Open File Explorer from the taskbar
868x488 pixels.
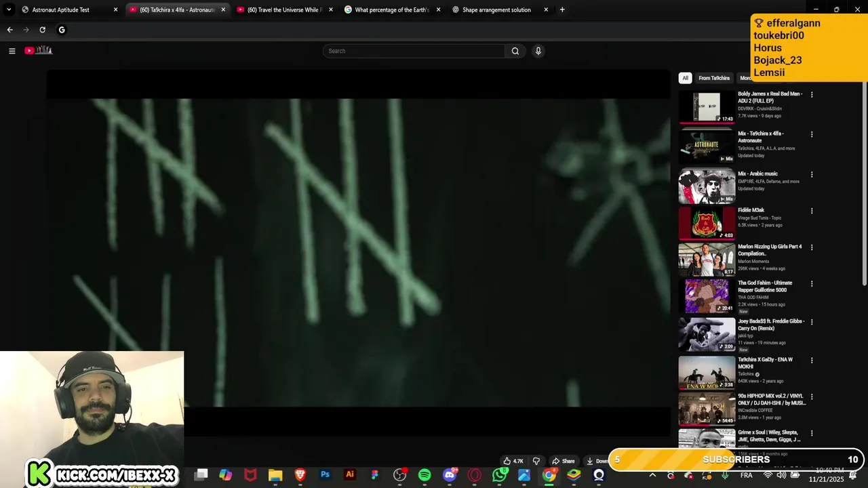pos(275,475)
